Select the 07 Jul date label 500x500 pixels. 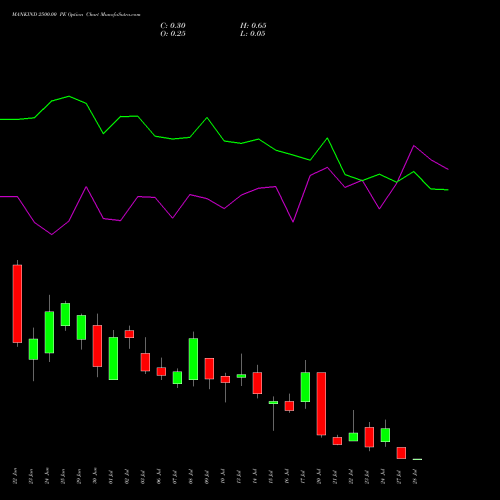click(x=175, y=476)
